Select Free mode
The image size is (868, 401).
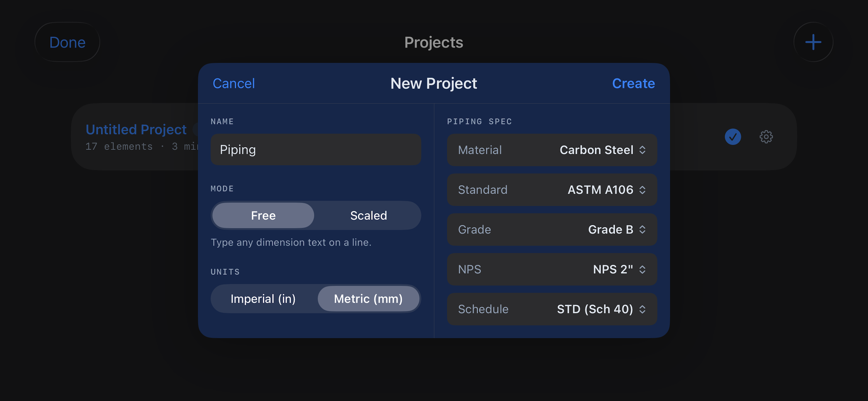tap(263, 215)
